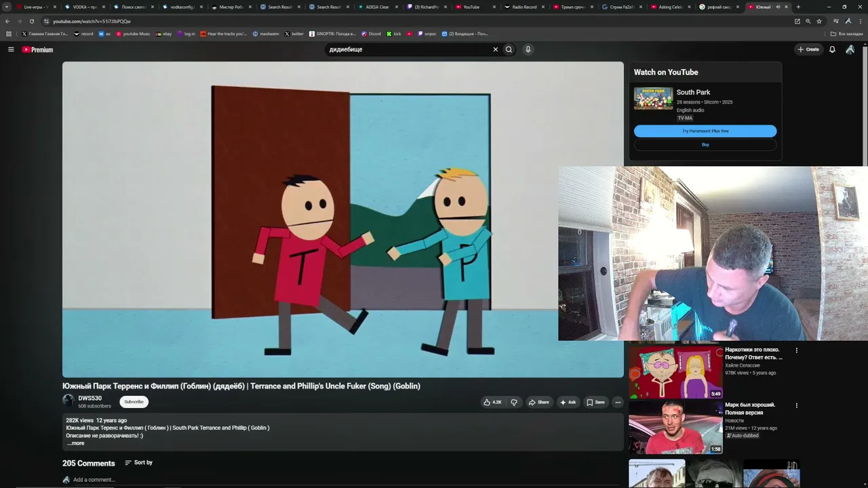Like the video with thumbs up
Viewport: 868px width, 488px height.
(492, 402)
